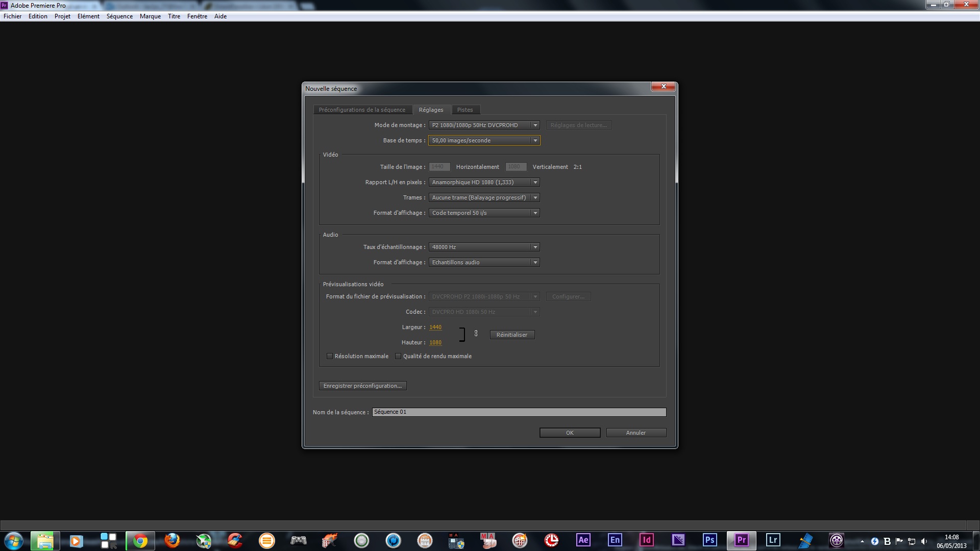This screenshot has width=980, height=551.
Task: Expand the Trames dropdown
Action: coord(483,197)
